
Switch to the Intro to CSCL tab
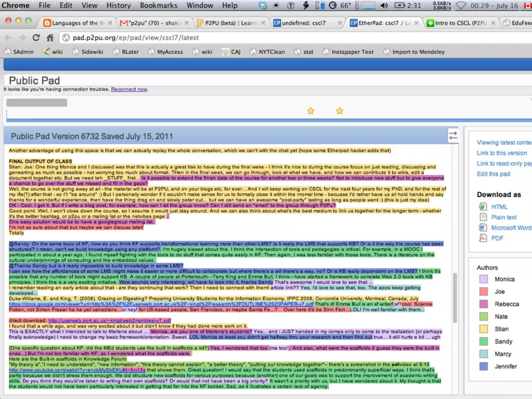[x=460, y=23]
